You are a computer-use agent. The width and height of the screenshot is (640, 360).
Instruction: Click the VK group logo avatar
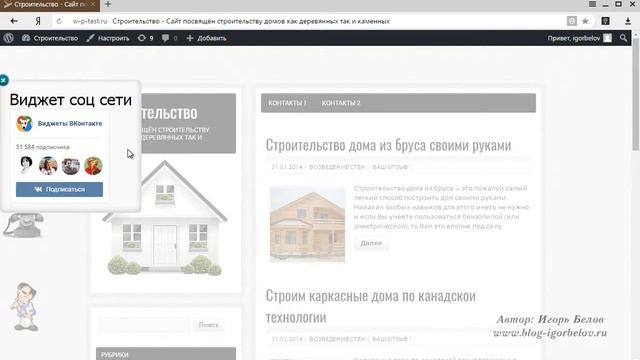[24, 124]
